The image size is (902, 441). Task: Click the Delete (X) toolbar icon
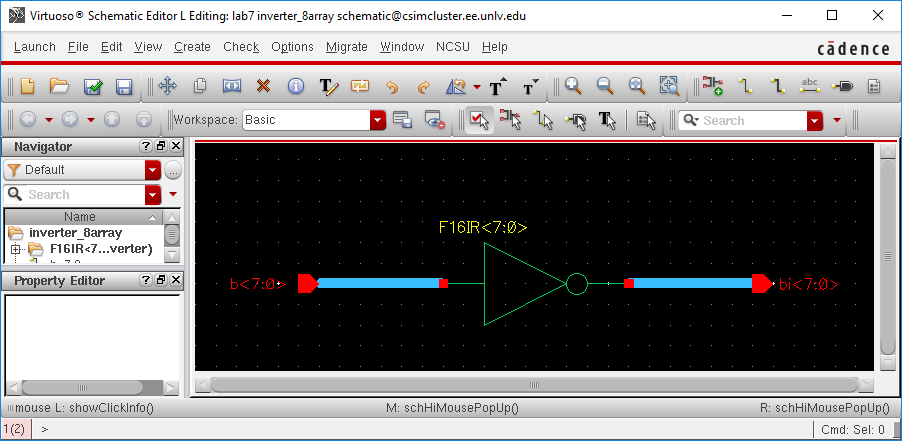pos(264,87)
